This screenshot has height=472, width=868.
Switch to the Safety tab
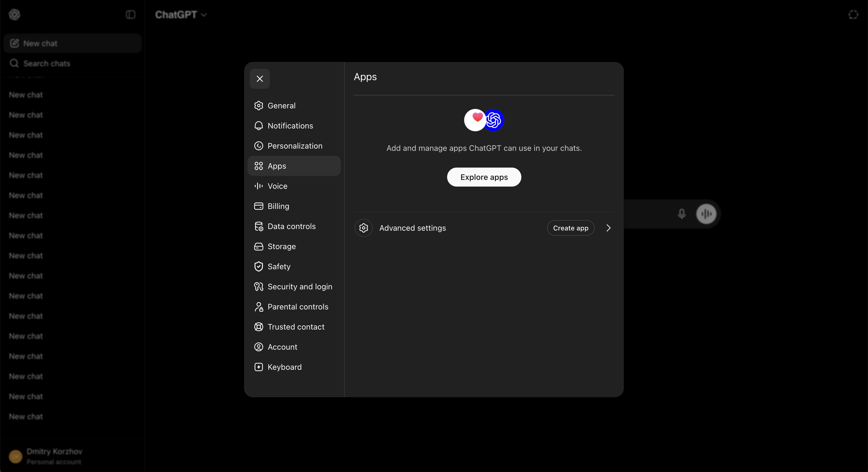(x=294, y=266)
